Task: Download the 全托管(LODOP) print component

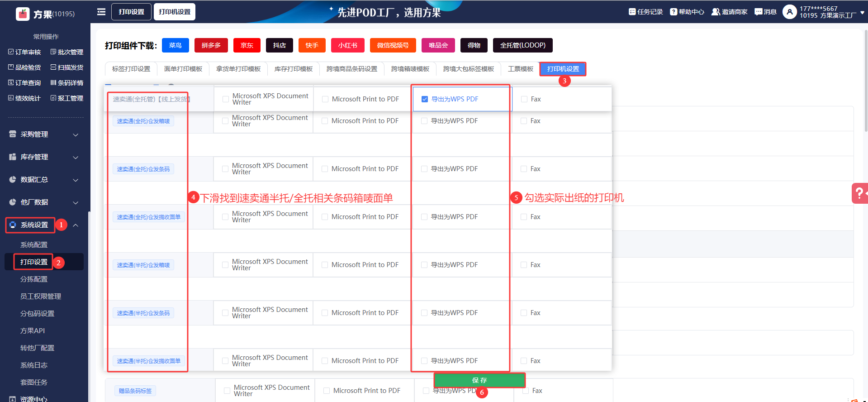Action: pyautogui.click(x=523, y=45)
